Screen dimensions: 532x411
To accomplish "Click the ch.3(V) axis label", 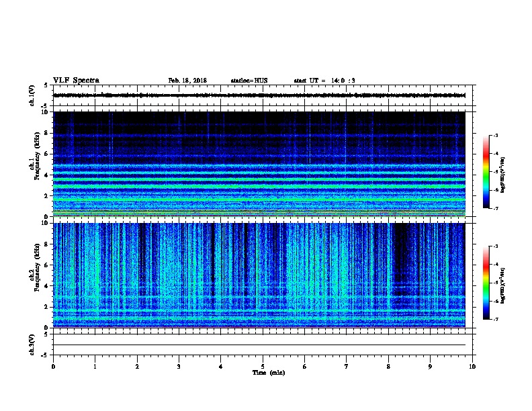I will click(32, 345).
